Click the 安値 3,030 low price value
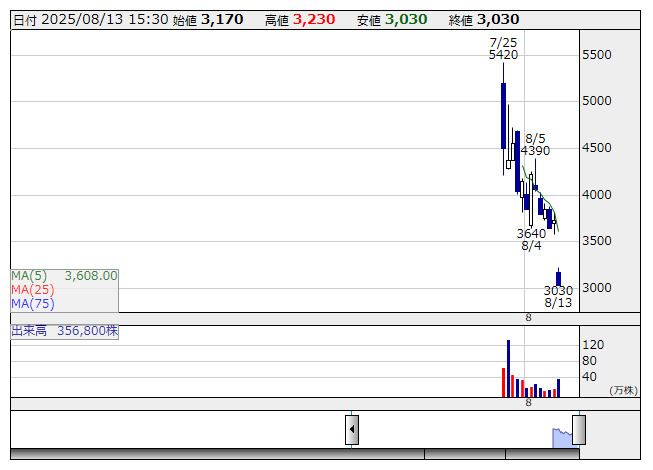The height and width of the screenshot is (470, 653). (392, 20)
